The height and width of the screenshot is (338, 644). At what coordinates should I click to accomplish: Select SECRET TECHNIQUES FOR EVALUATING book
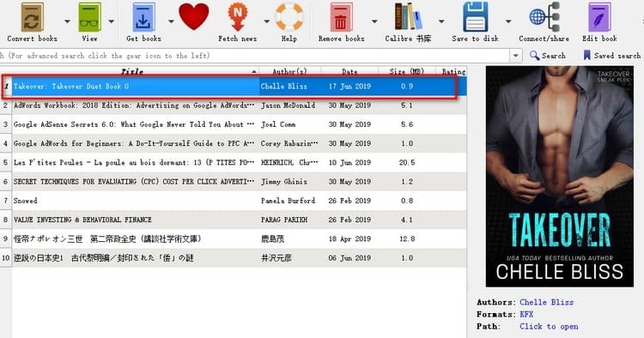tap(239, 182)
